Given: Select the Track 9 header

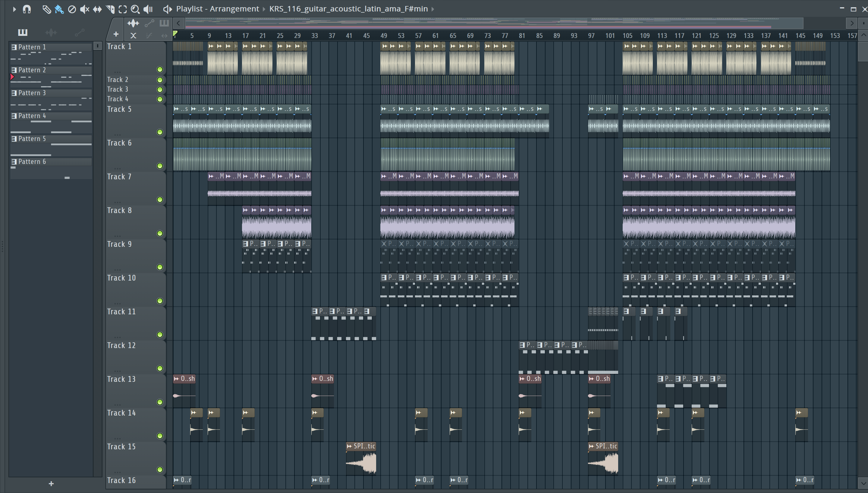Looking at the screenshot, I should pyautogui.click(x=136, y=256).
